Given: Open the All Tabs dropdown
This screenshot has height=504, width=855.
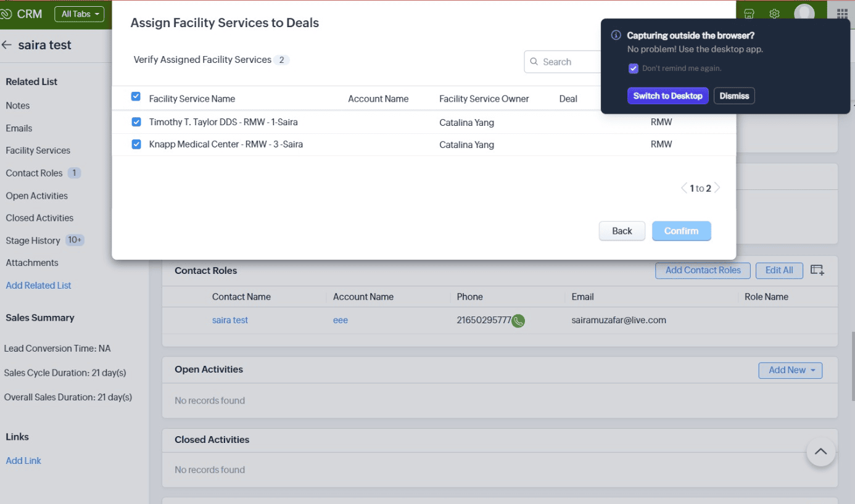Looking at the screenshot, I should point(79,14).
